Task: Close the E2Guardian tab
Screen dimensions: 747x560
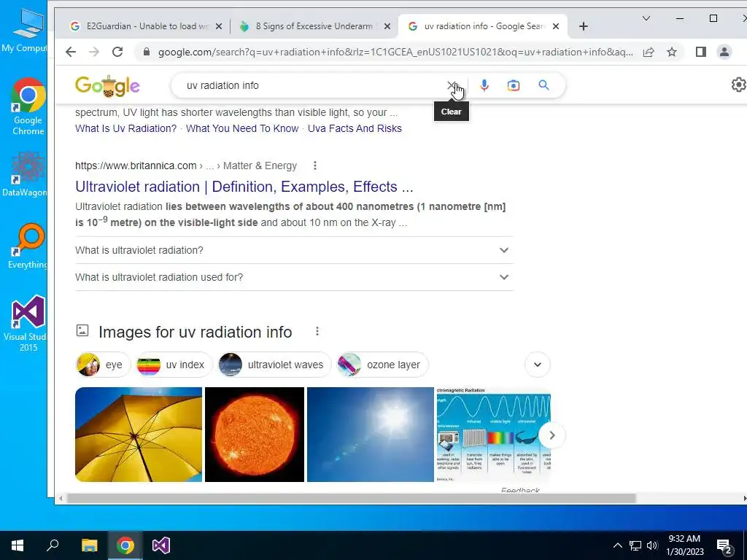Action: [219, 26]
